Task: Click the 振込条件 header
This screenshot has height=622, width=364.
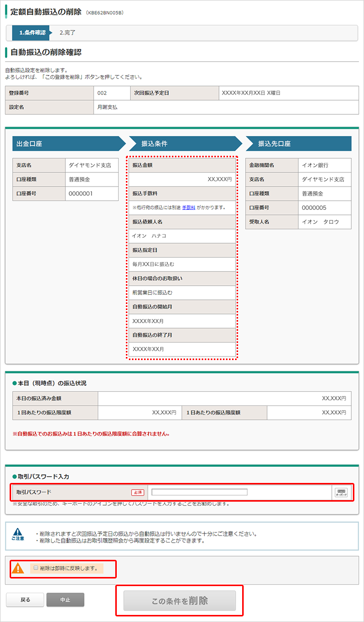Action: click(x=186, y=144)
